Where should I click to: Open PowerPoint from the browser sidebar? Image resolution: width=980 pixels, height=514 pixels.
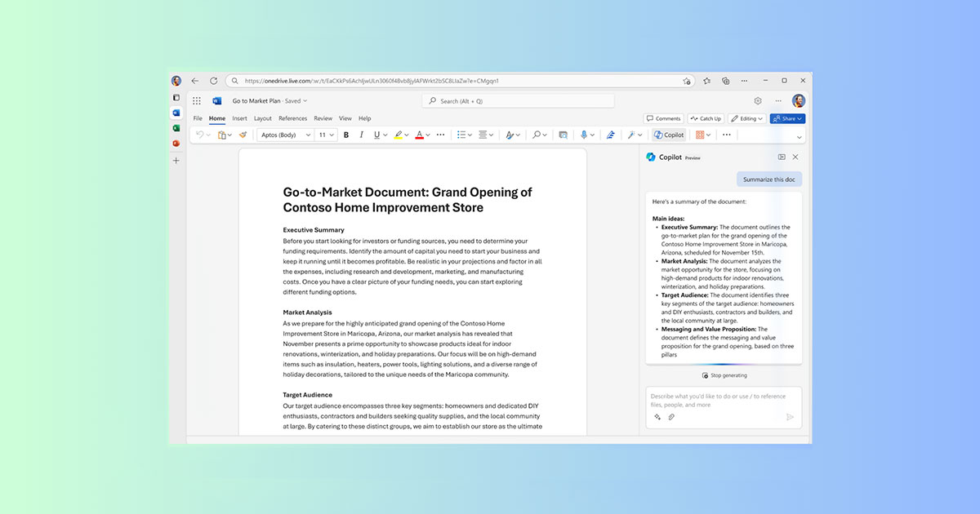(x=176, y=144)
